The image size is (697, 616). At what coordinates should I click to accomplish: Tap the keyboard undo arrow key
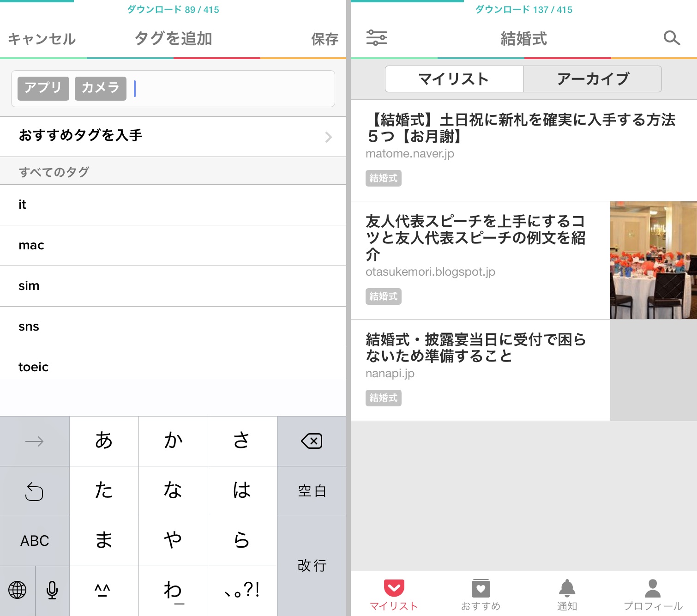click(35, 491)
